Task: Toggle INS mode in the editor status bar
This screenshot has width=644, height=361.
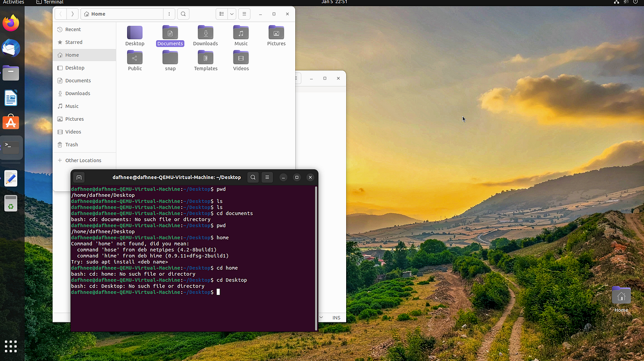Action: 336,318
